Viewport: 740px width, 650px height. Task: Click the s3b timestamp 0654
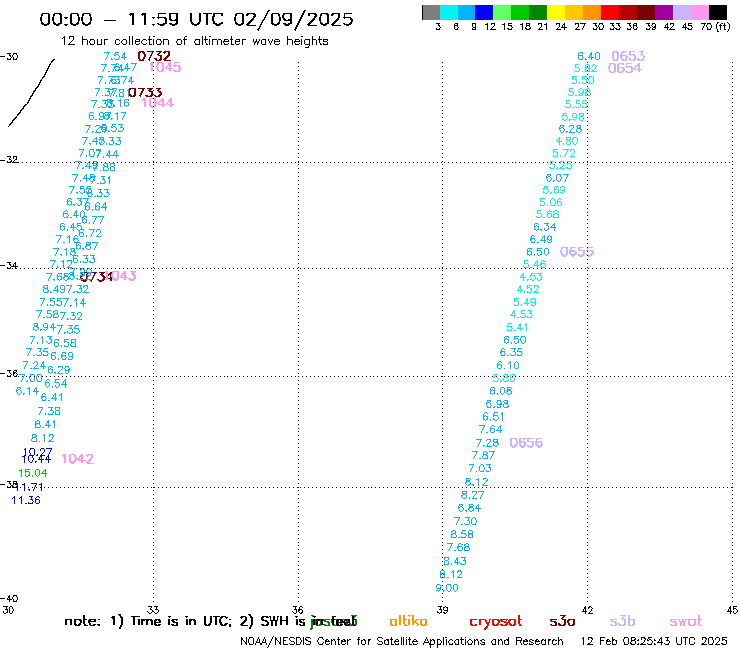(x=625, y=68)
